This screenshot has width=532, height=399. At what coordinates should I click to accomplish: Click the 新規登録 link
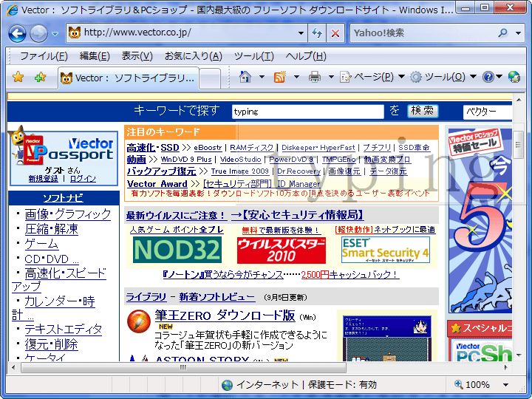(43, 179)
